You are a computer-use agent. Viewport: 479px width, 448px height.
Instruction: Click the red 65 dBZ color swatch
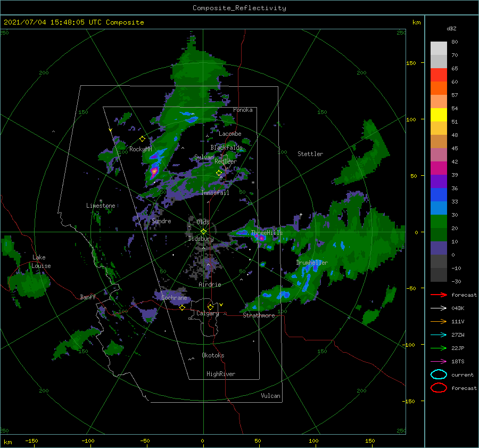[439, 75]
